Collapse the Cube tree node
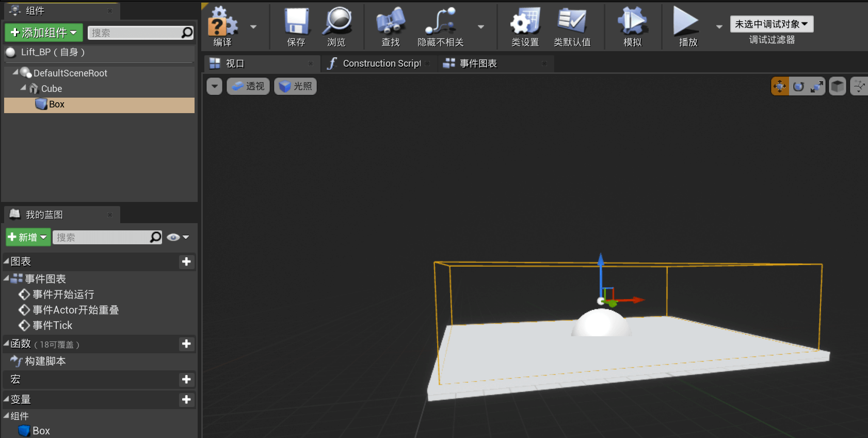The width and height of the screenshot is (868, 438). (23, 88)
